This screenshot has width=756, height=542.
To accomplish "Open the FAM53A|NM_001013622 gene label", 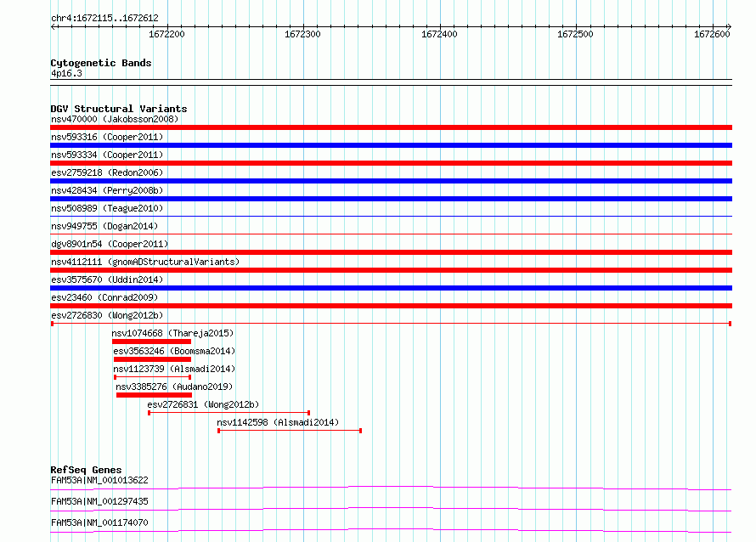I will pos(99,480).
